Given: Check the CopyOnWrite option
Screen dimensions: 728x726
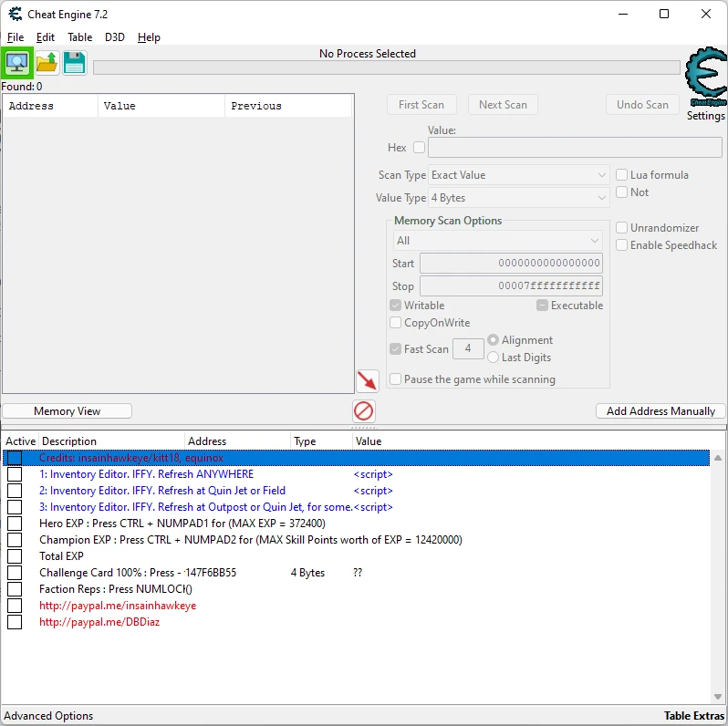Looking at the screenshot, I should pyautogui.click(x=396, y=323).
